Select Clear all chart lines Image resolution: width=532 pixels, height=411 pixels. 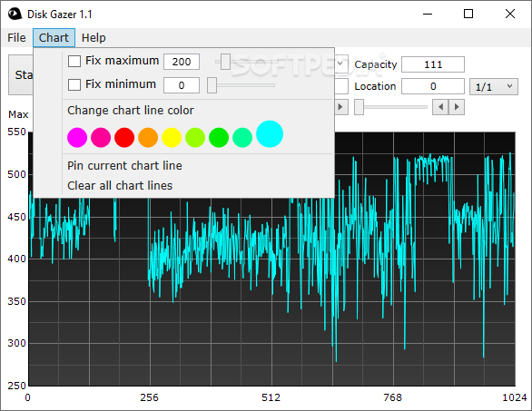click(x=120, y=185)
